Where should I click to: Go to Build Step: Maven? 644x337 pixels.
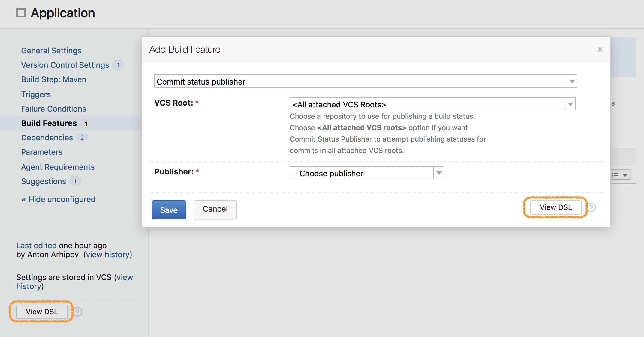coord(54,79)
